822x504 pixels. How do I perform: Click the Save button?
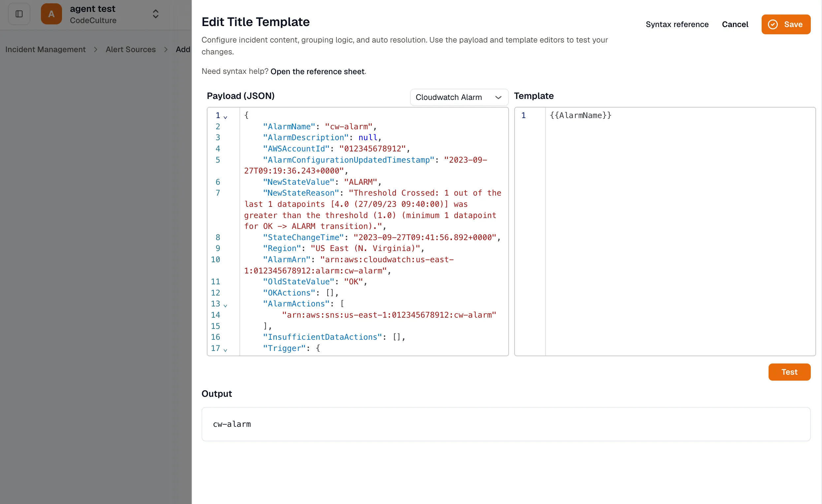pyautogui.click(x=786, y=24)
